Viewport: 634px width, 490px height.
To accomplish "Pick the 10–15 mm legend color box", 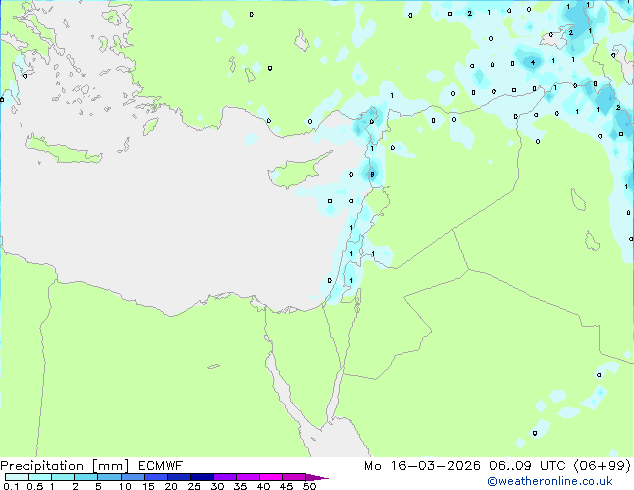I will pos(133,477).
